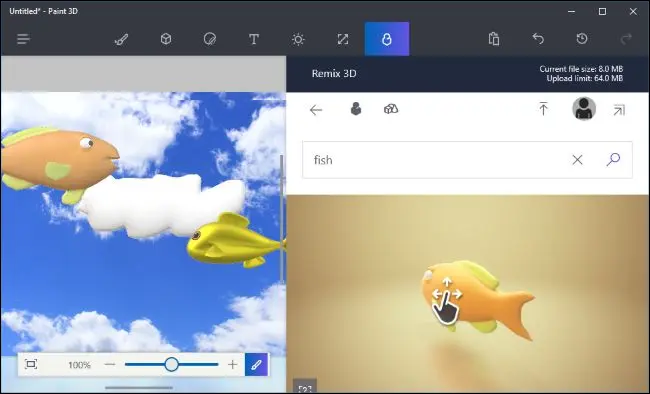Open the hamburger Menu icon
650x394 pixels.
[23, 39]
